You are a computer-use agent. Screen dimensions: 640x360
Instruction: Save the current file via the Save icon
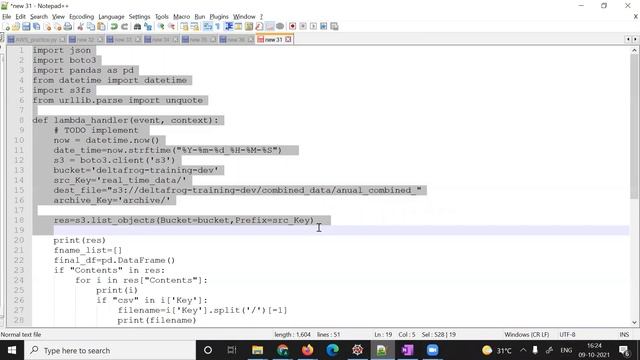pos(26,27)
